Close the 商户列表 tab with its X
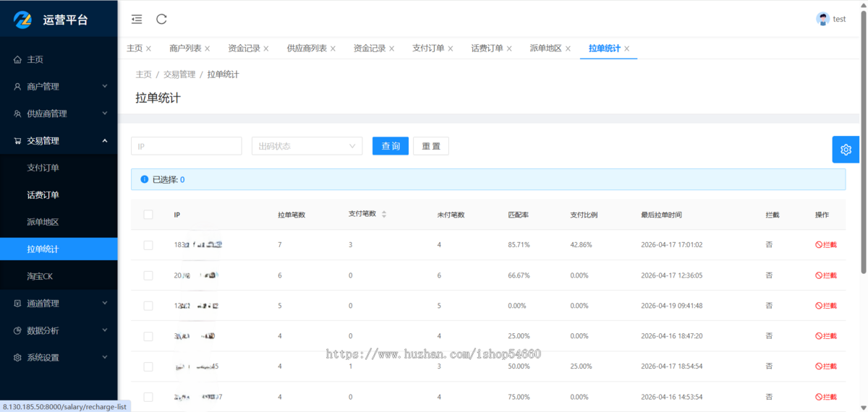This screenshot has width=868, height=412. [208, 48]
